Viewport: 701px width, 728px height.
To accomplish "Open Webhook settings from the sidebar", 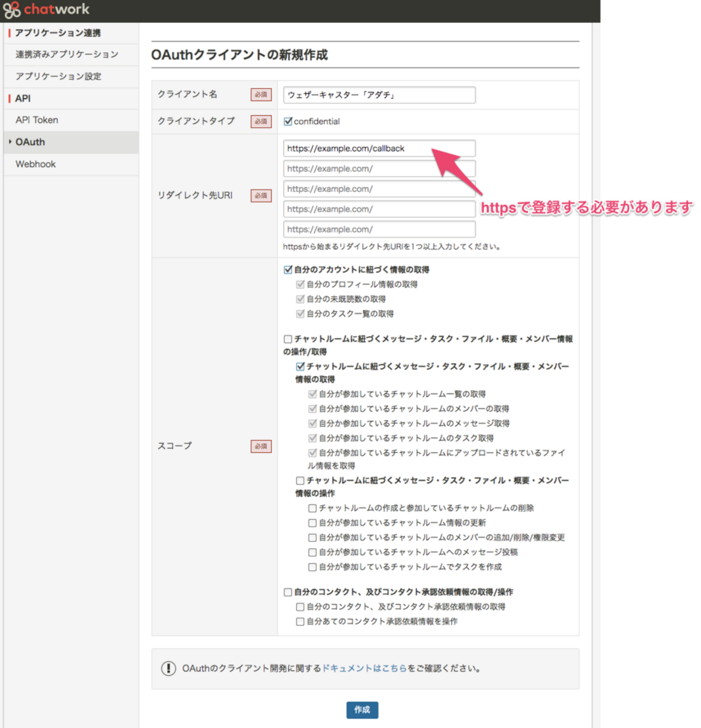I will [x=36, y=164].
